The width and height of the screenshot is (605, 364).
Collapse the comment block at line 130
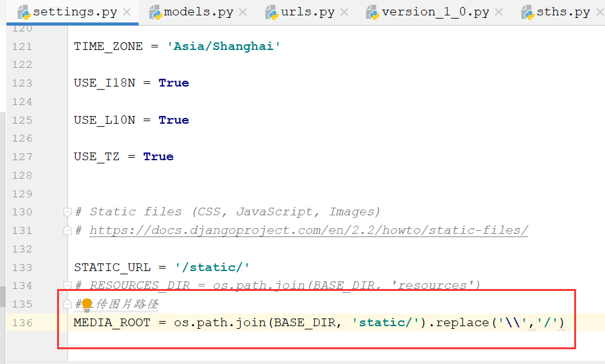pos(67,211)
